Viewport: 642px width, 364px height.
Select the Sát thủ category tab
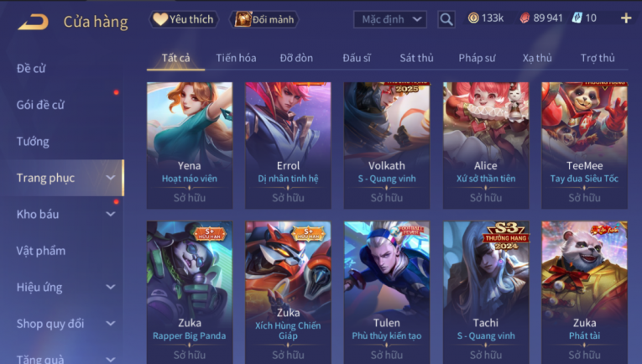[416, 58]
